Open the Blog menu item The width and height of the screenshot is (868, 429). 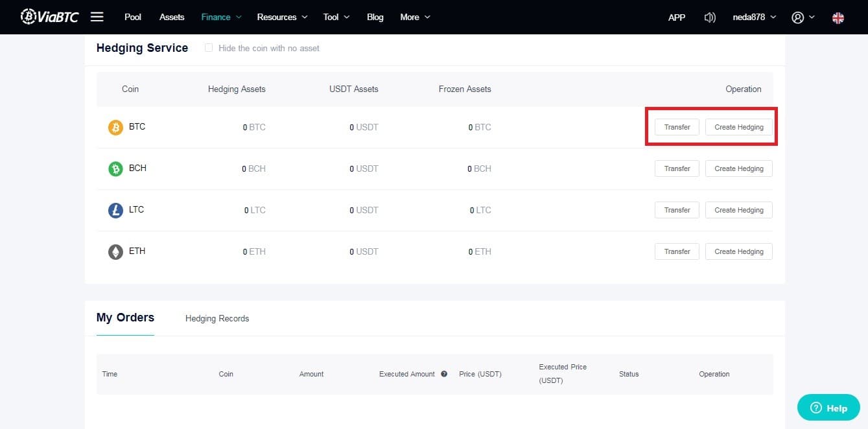(x=375, y=17)
